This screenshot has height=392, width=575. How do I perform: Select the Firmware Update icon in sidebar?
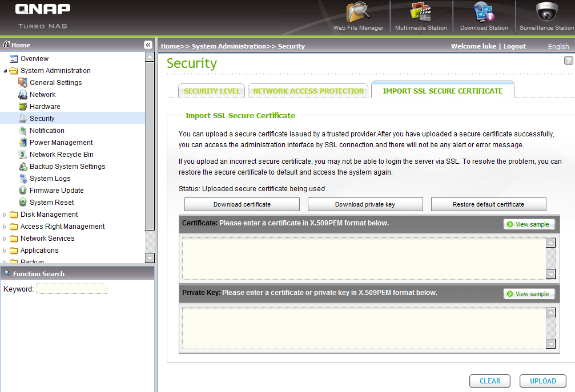pyautogui.click(x=23, y=191)
